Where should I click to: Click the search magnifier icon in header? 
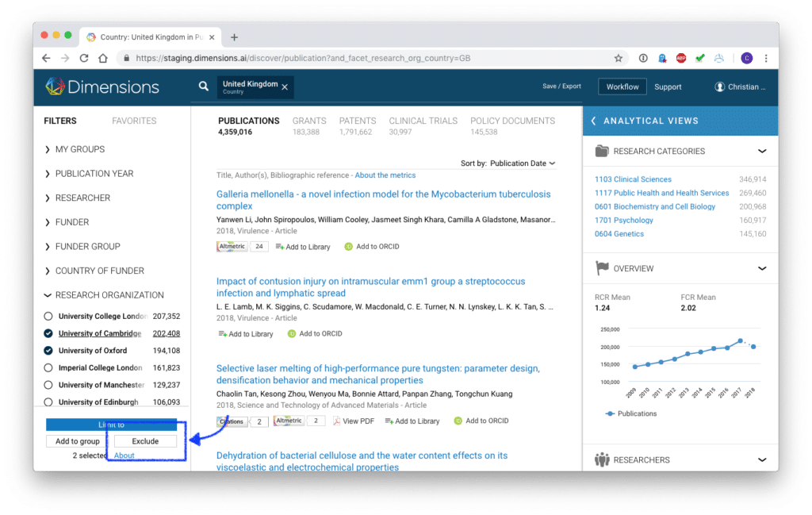tap(204, 86)
